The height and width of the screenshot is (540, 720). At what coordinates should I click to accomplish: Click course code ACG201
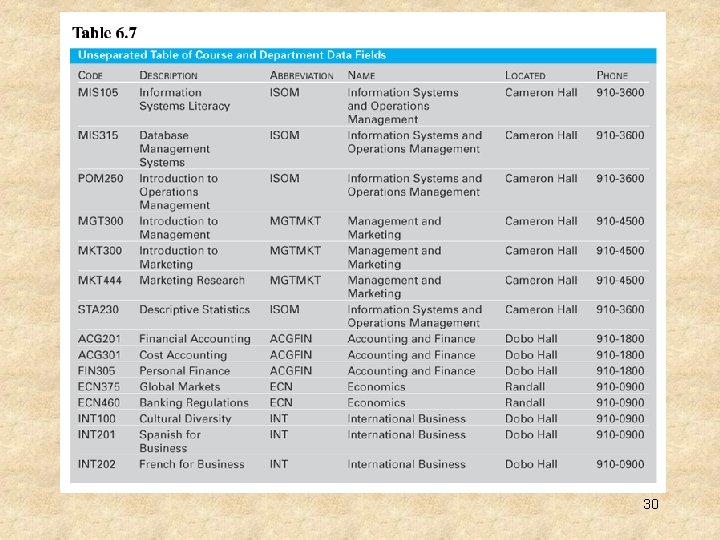tap(99, 339)
